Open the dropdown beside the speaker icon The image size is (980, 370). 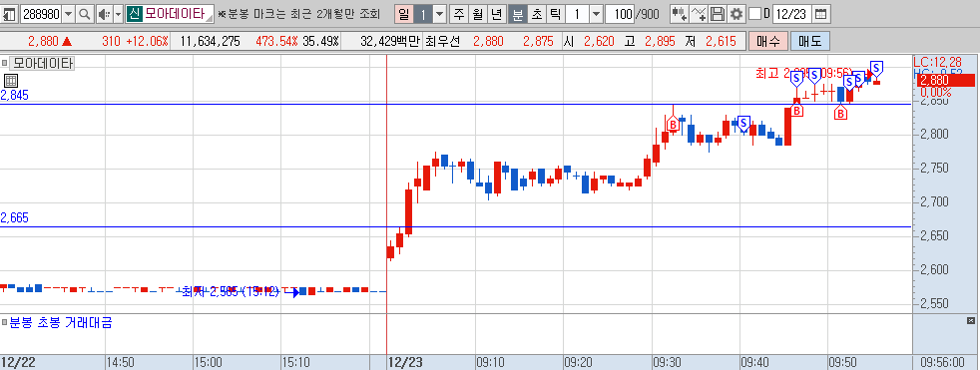pos(118,13)
